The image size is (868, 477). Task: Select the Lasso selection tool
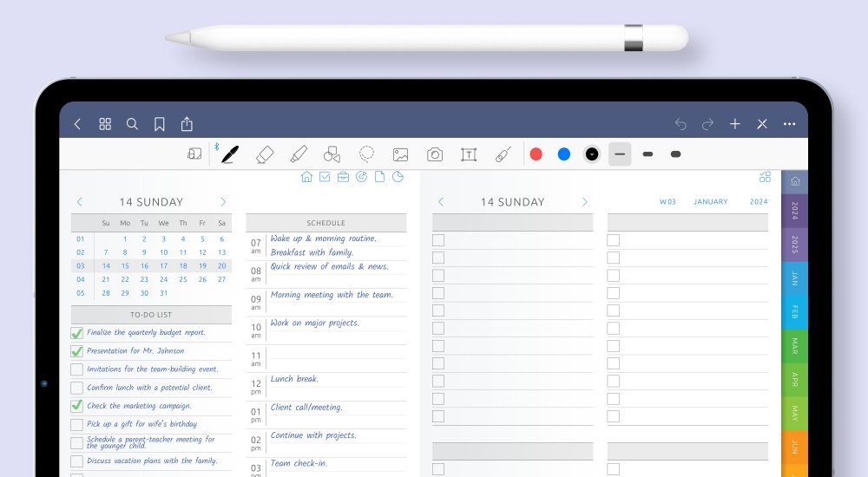(x=366, y=154)
